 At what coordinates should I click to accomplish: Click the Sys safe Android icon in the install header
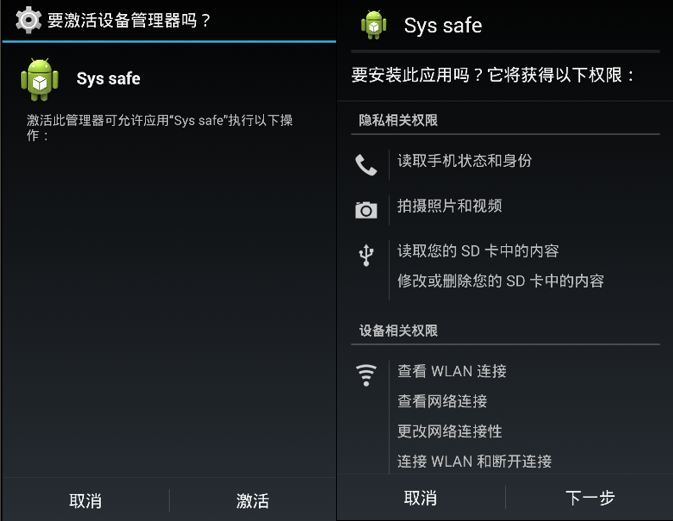click(x=374, y=25)
